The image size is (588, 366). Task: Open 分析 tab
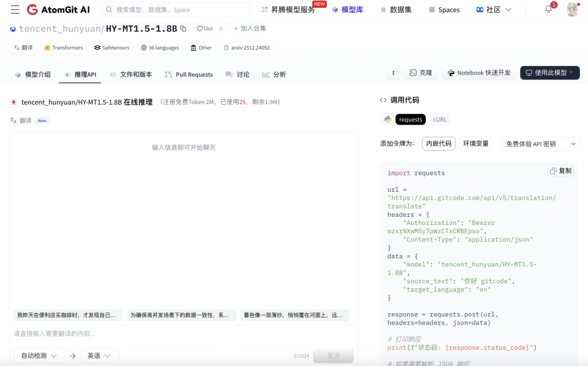click(274, 75)
